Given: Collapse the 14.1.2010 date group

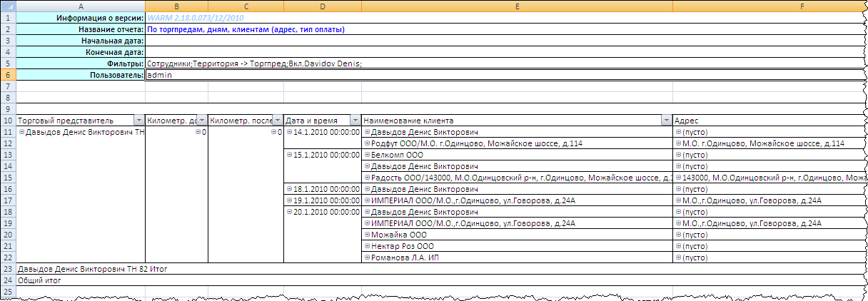Looking at the screenshot, I should [x=290, y=133].
